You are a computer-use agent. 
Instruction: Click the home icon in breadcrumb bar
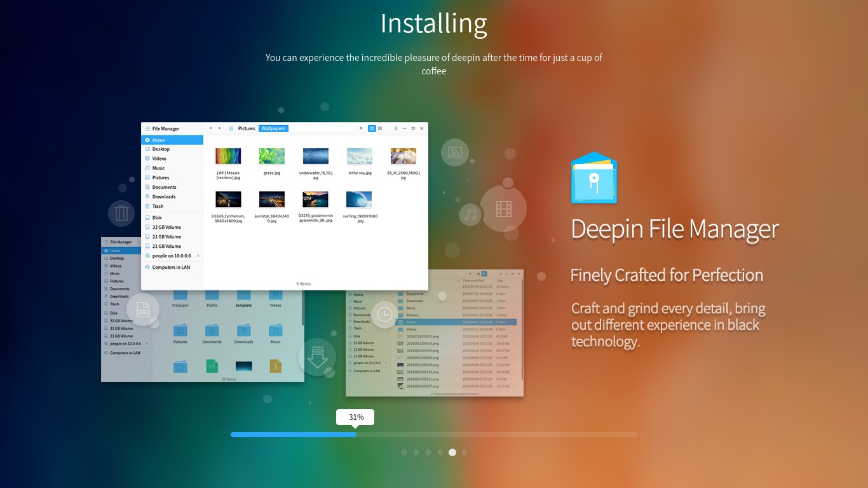231,128
